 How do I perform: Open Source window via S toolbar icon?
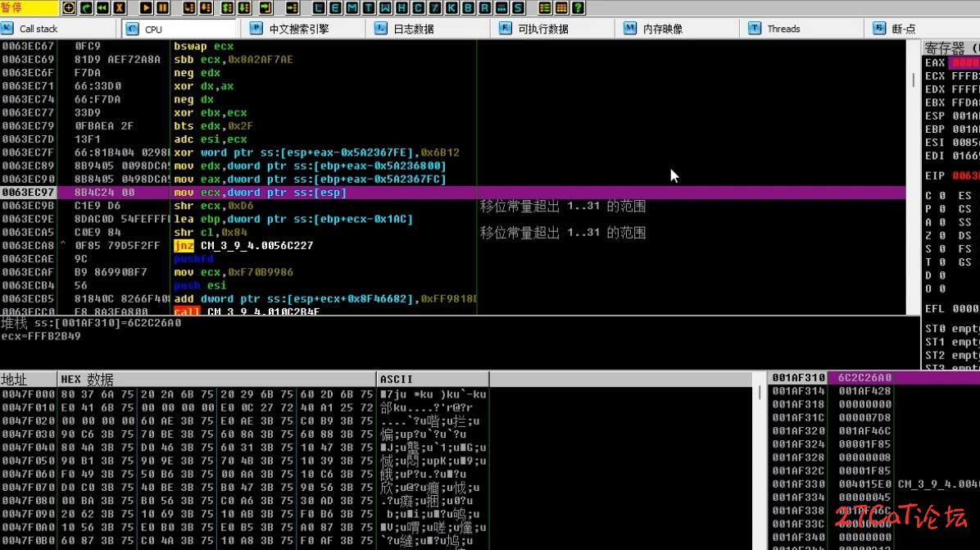(518, 8)
